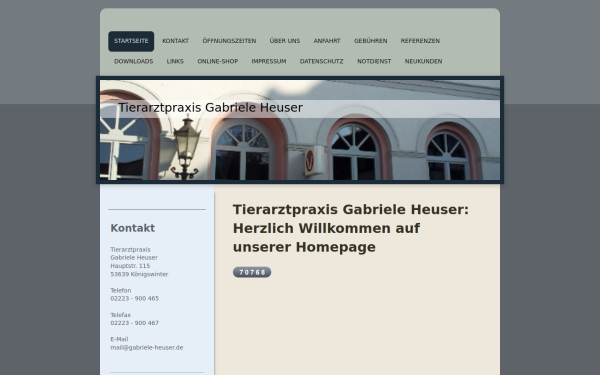Select Über uns in the navigation
This screenshot has height=375, width=600.
click(285, 41)
